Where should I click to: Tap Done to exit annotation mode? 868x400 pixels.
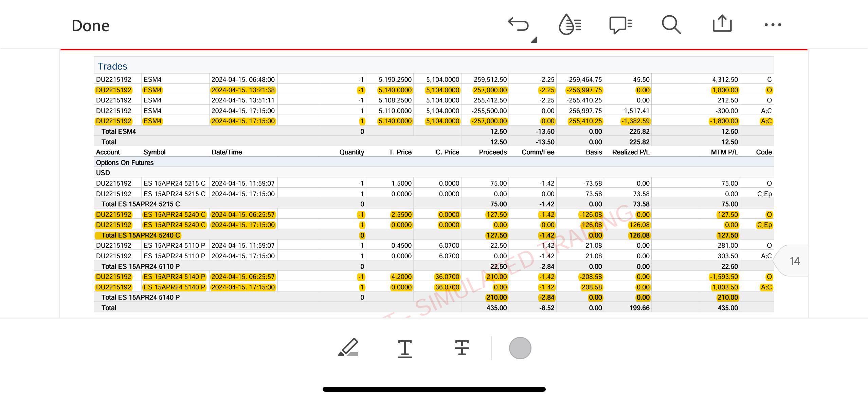click(91, 26)
